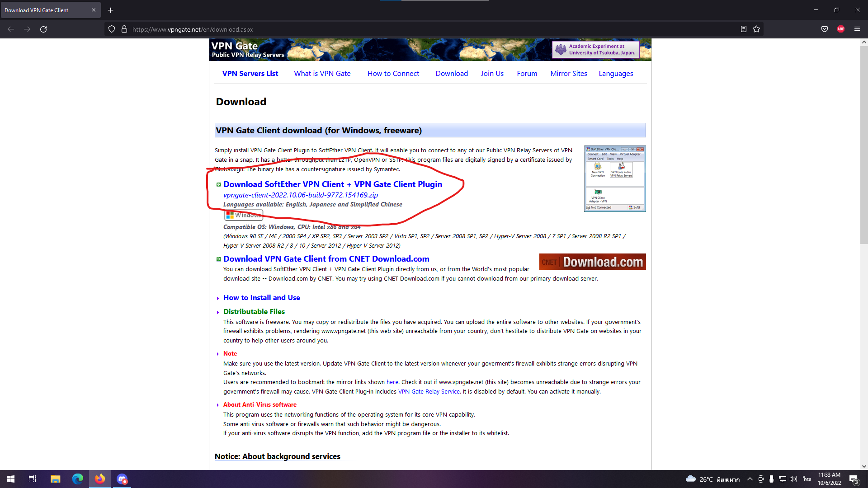Open File Explorer from taskbar

[55, 479]
